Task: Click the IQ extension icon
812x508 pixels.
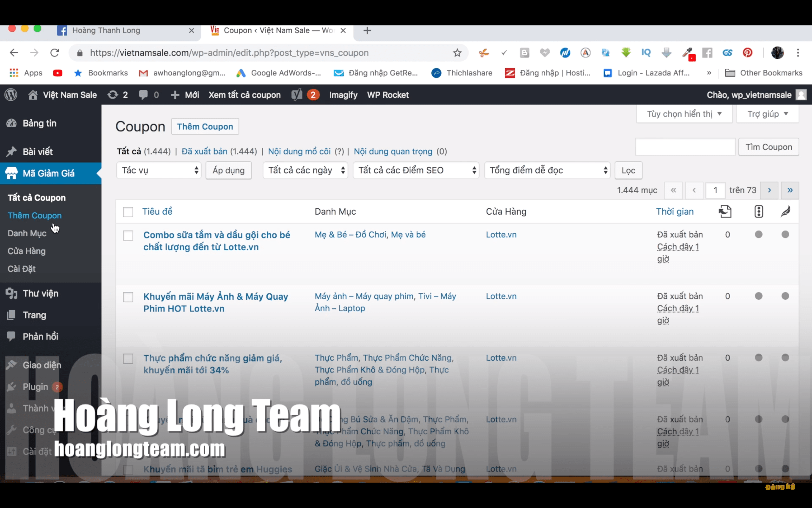Action: point(646,53)
